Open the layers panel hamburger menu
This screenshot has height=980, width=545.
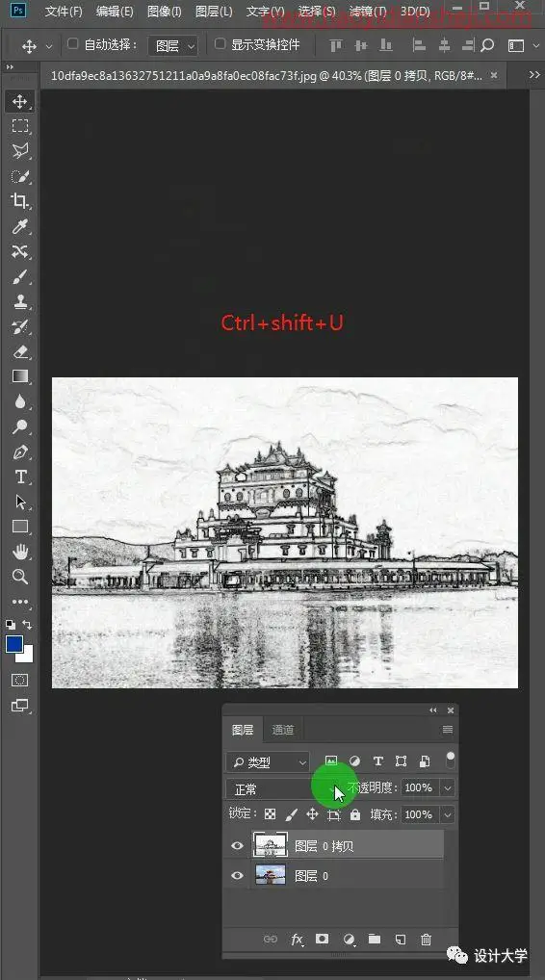(x=448, y=730)
